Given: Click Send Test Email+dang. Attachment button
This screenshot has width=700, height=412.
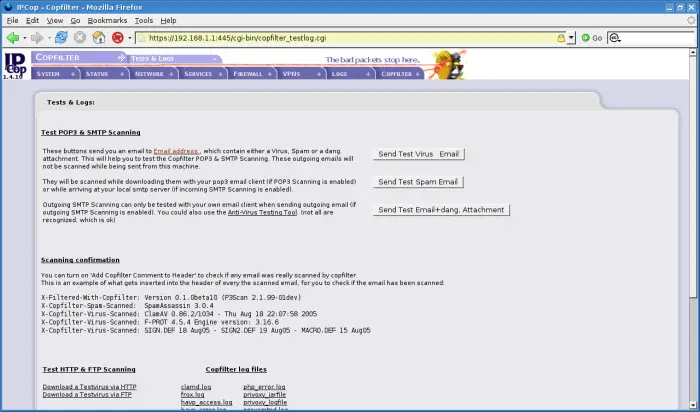Looking at the screenshot, I should [x=441, y=210].
